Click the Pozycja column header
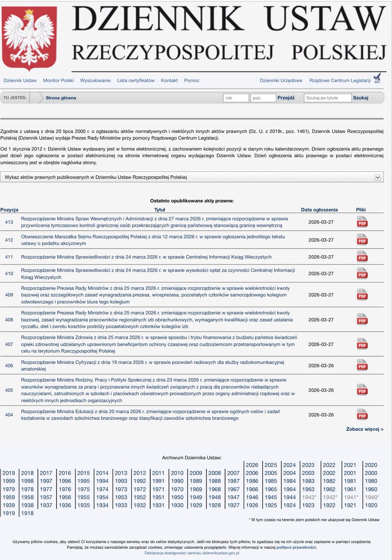Viewport: 392px width, 560px height. pyautogui.click(x=9, y=210)
